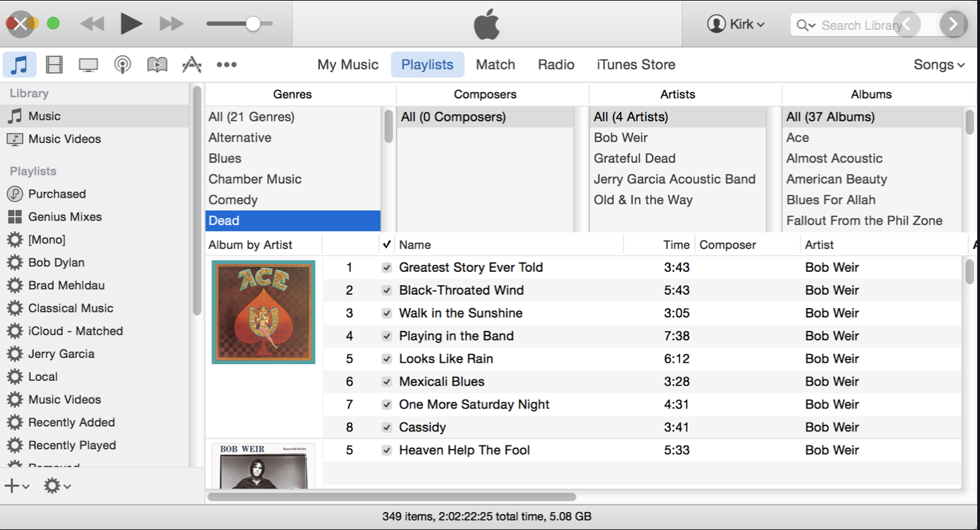This screenshot has height=530, width=980.
Task: Uncheck Playing in the Band
Action: pos(387,336)
